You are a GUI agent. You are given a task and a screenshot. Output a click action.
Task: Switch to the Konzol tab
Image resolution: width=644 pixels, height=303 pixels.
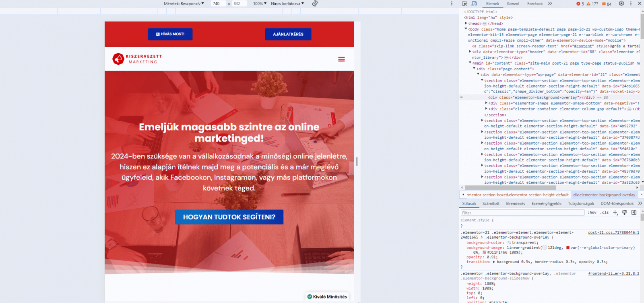click(513, 4)
